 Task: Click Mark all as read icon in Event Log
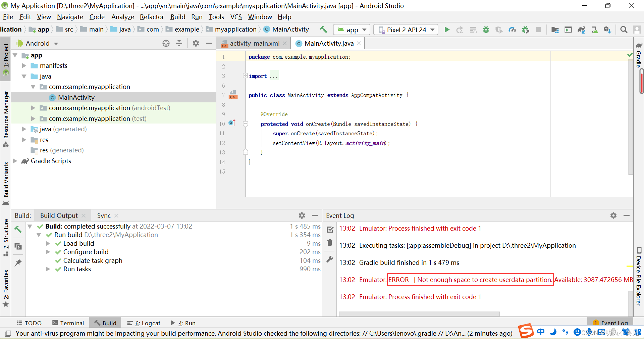coord(330,229)
